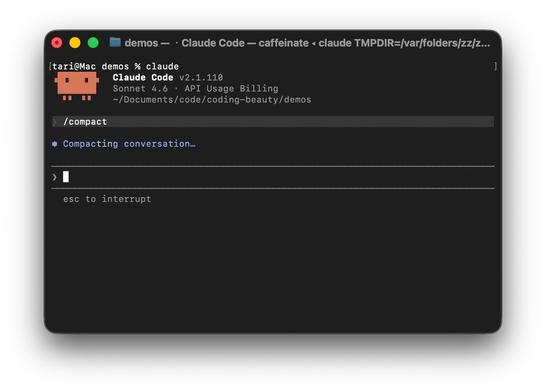Viewport: 546px width, 392px height.
Task: Click the "Claude Code" bold heading
Action: pyautogui.click(x=143, y=77)
